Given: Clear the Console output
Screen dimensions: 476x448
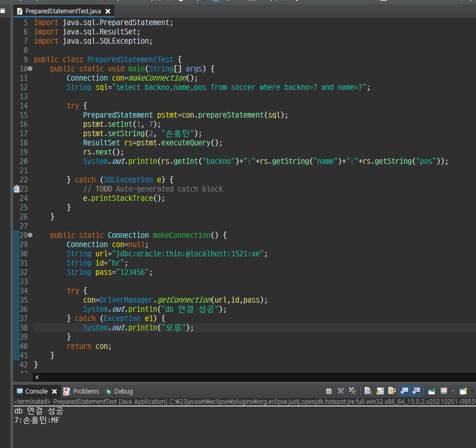Looking at the screenshot, I should tap(368, 391).
